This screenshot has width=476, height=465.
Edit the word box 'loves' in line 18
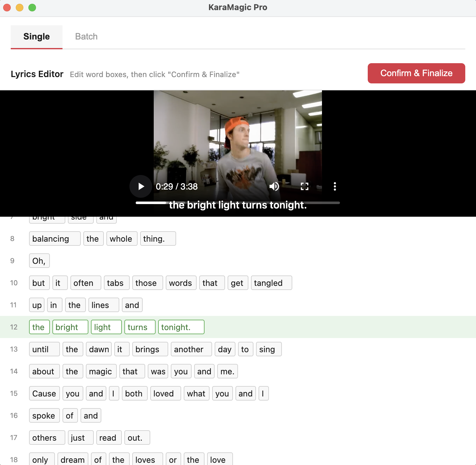pyautogui.click(x=147, y=459)
